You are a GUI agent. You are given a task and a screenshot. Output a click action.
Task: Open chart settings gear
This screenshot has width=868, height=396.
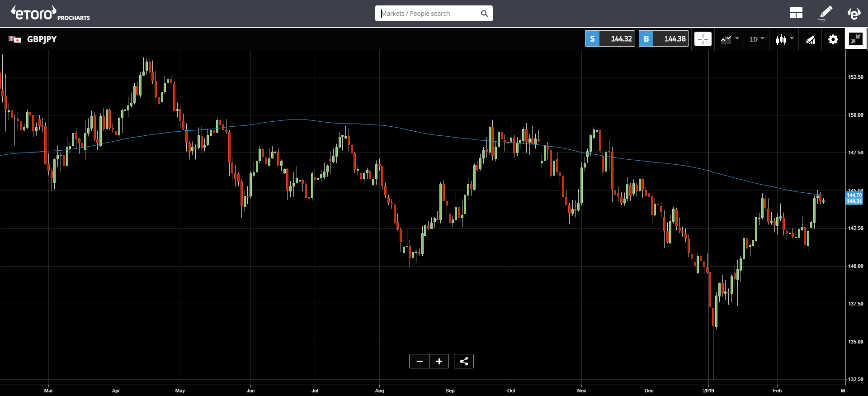point(833,39)
